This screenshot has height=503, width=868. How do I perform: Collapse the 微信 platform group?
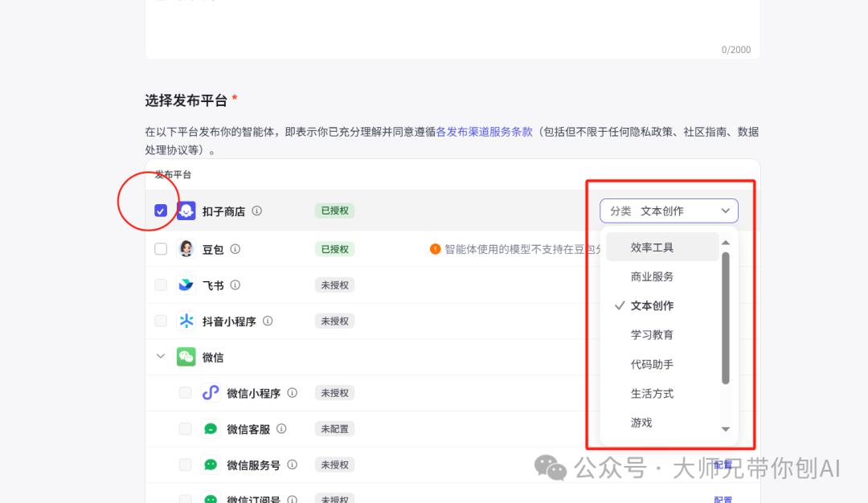(x=161, y=357)
